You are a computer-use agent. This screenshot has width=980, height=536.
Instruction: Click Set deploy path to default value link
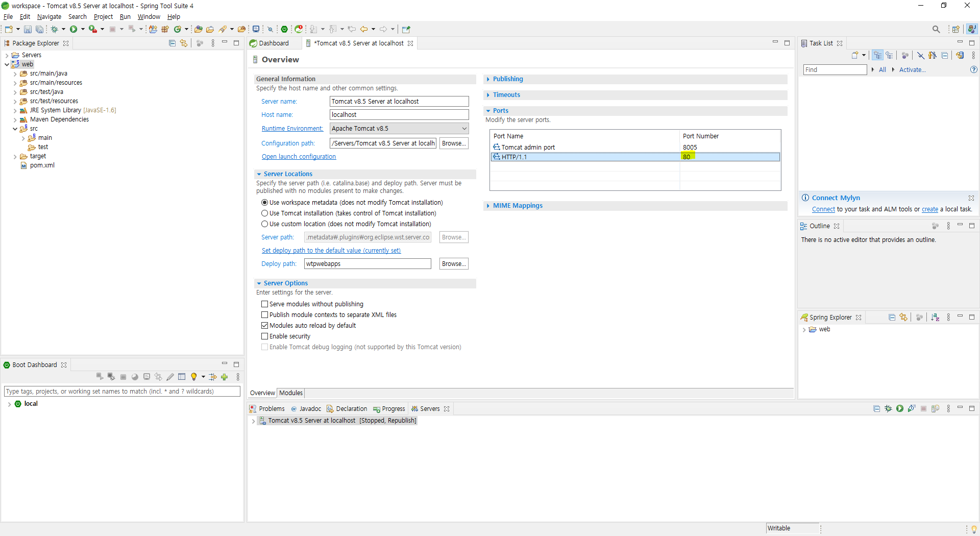tap(331, 251)
